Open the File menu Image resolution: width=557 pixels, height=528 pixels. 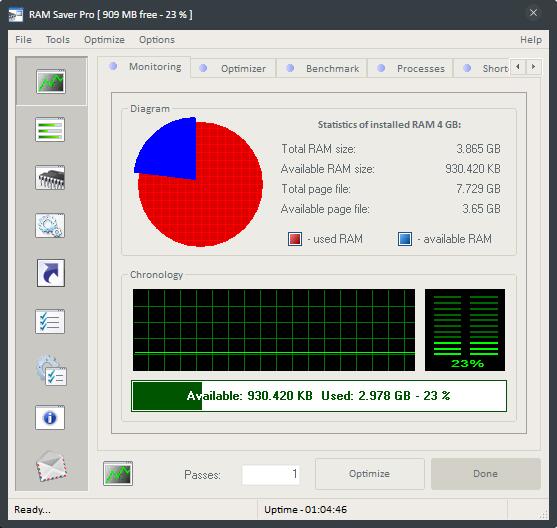tap(23, 39)
